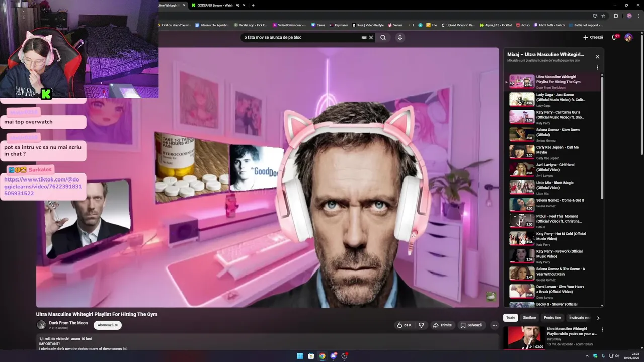
Task: Dislike the video
Action: click(421, 325)
